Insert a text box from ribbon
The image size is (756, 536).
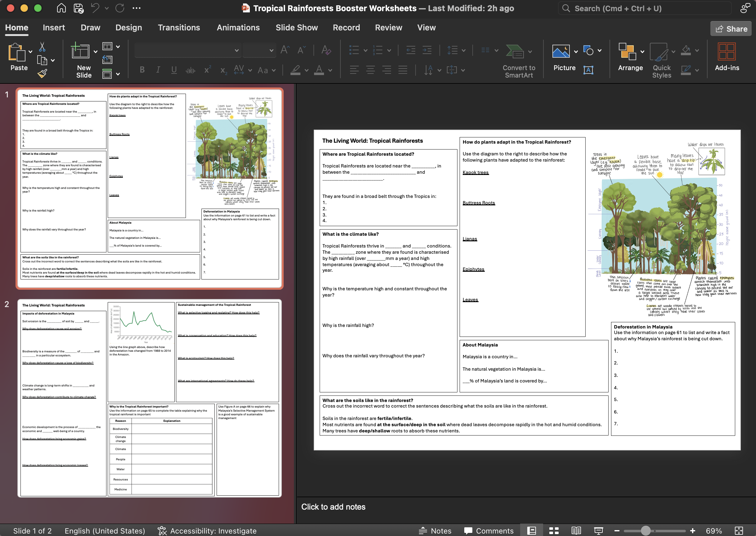(588, 70)
